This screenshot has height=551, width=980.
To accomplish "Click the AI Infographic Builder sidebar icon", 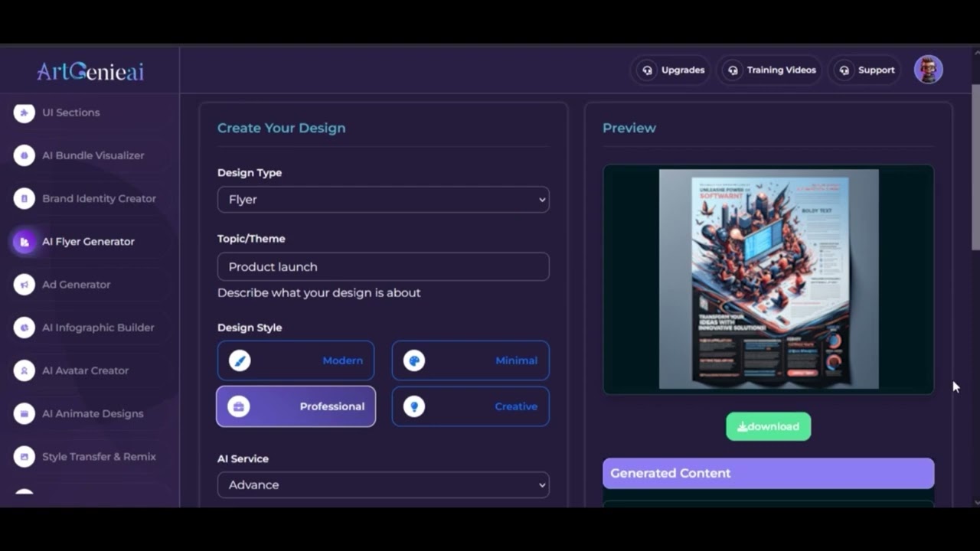I will (x=24, y=328).
